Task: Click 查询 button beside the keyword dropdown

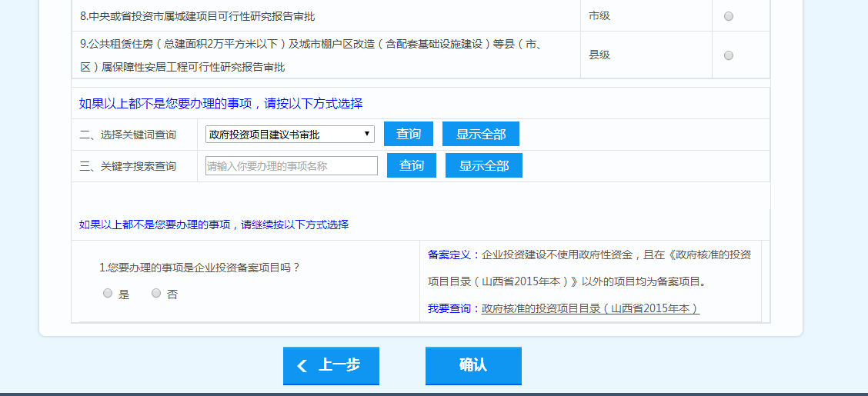Action: tap(408, 134)
